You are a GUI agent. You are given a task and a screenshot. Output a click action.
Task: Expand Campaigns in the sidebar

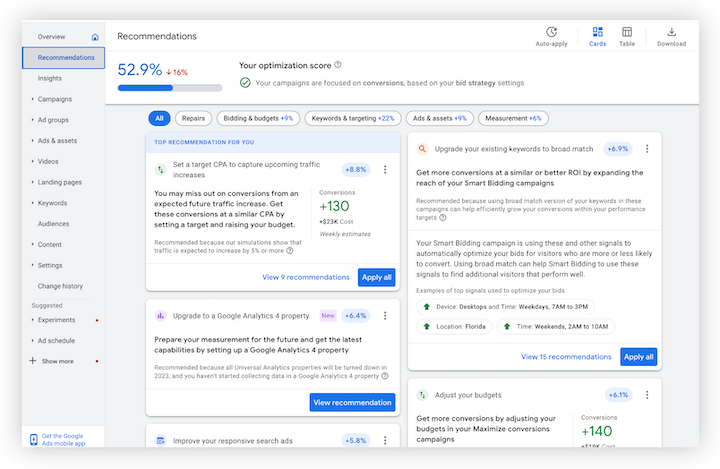54,99
